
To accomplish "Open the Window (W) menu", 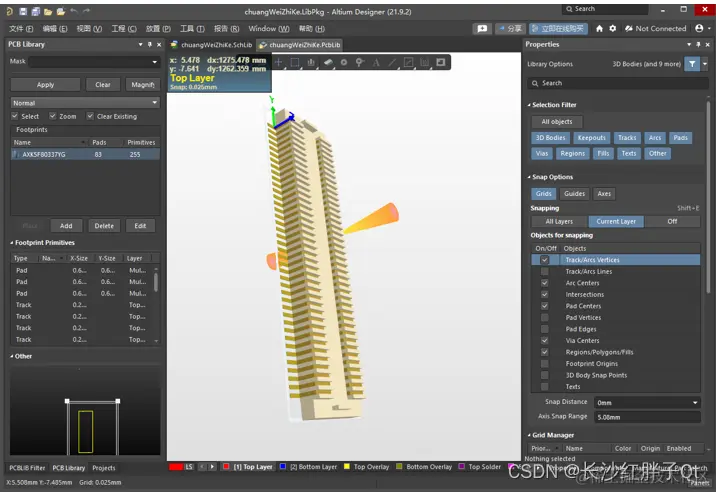I will (x=268, y=28).
